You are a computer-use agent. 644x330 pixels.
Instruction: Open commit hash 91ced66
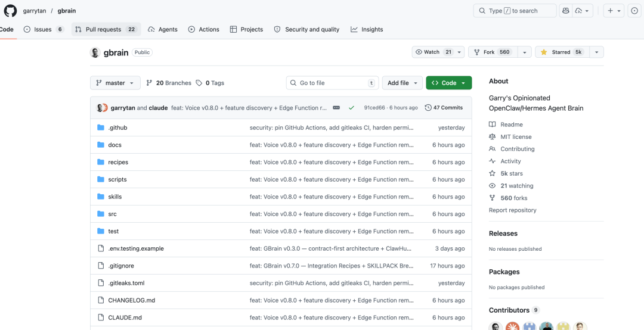(x=374, y=108)
